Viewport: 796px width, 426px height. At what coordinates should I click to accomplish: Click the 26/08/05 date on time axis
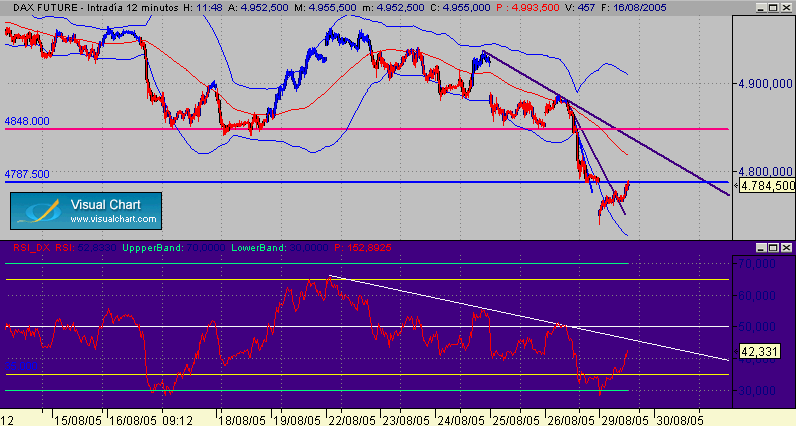571,420
